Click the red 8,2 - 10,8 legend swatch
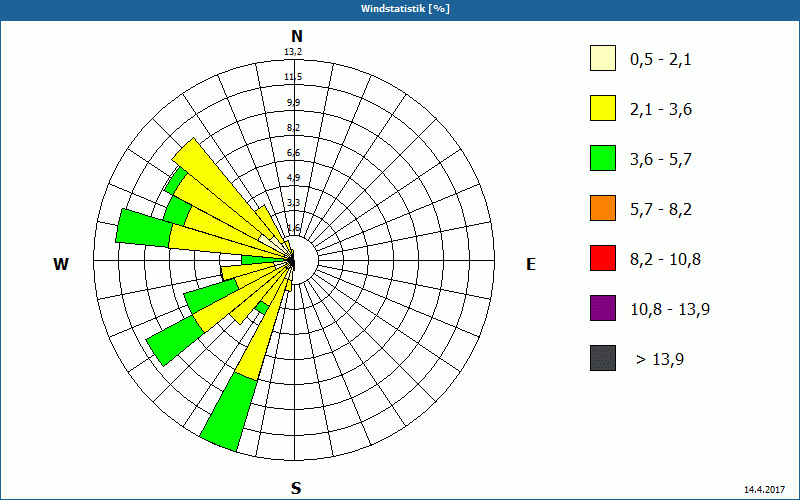The height and width of the screenshot is (500, 800). point(603,258)
